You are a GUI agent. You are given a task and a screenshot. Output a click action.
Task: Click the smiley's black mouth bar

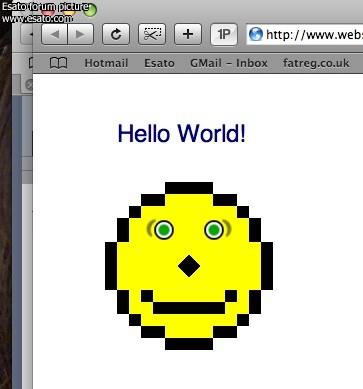coord(189,308)
